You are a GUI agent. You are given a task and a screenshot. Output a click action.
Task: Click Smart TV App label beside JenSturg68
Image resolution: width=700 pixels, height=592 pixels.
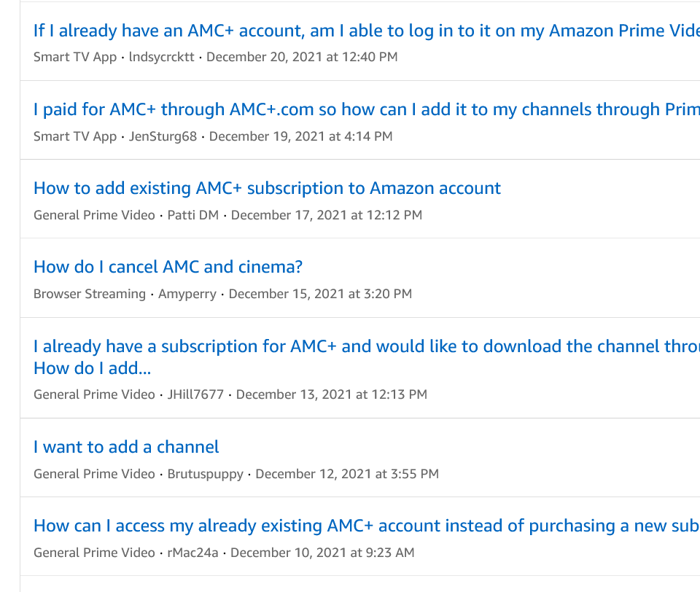[75, 136]
